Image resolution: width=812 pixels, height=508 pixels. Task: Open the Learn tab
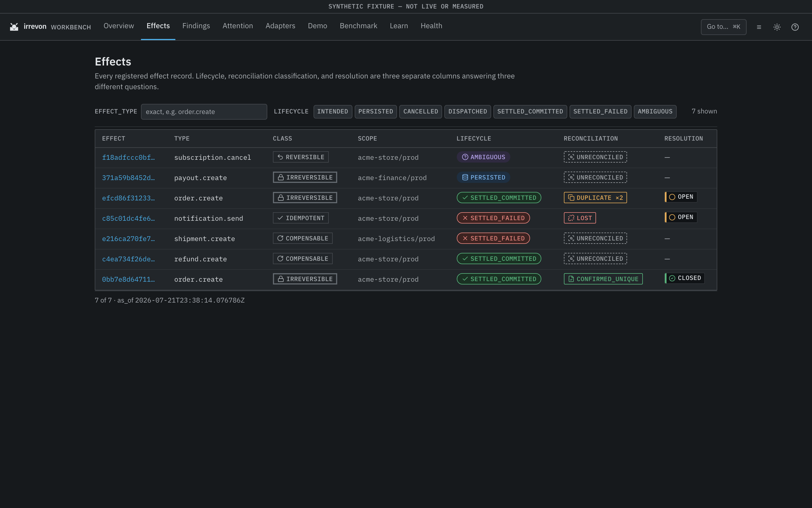(399, 26)
